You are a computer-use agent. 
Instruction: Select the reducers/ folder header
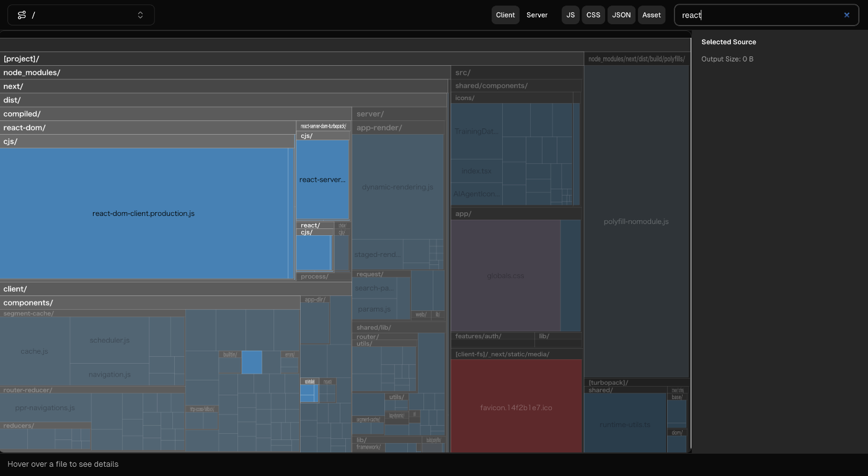(x=45, y=426)
